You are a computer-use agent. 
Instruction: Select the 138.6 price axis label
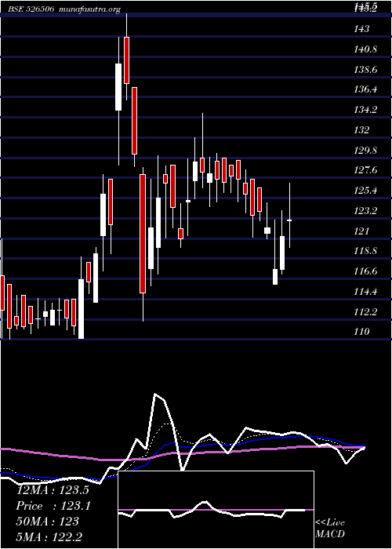pyautogui.click(x=365, y=70)
